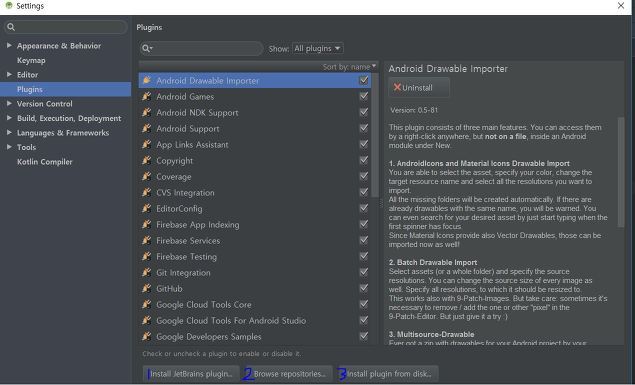Uncheck the Google Developers Samples checkbox
Image resolution: width=635 pixels, height=385 pixels.
pos(364,336)
